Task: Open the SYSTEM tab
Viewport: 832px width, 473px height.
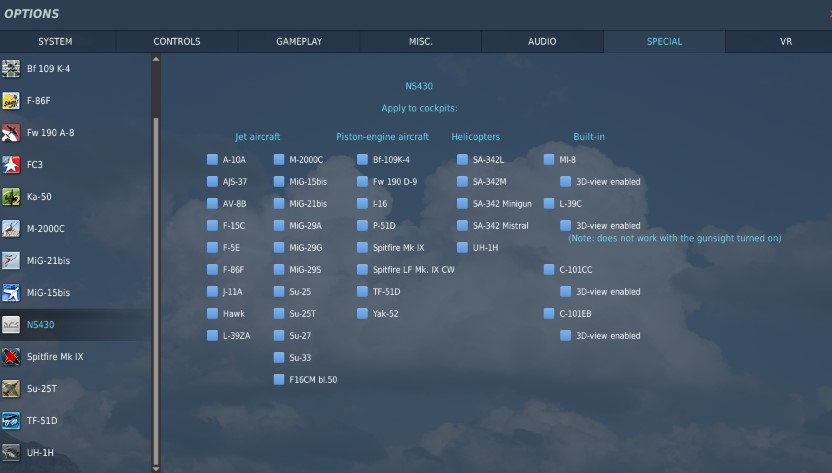Action: pyautogui.click(x=55, y=41)
